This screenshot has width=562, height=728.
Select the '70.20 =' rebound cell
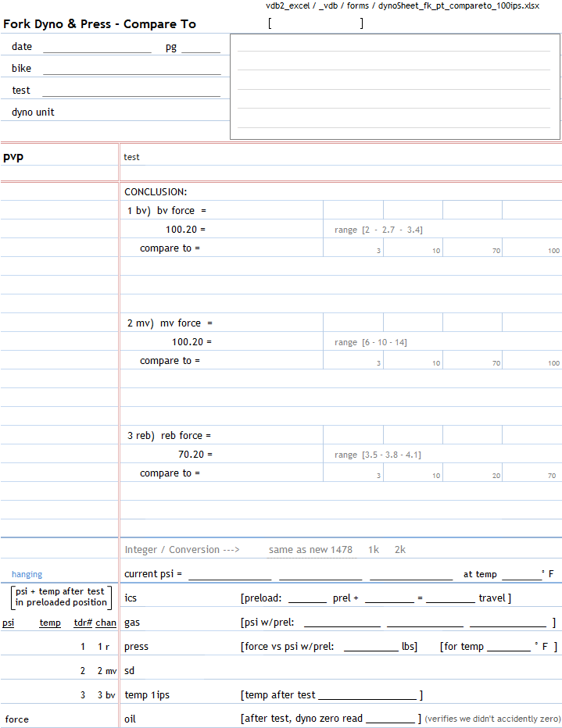195,455
